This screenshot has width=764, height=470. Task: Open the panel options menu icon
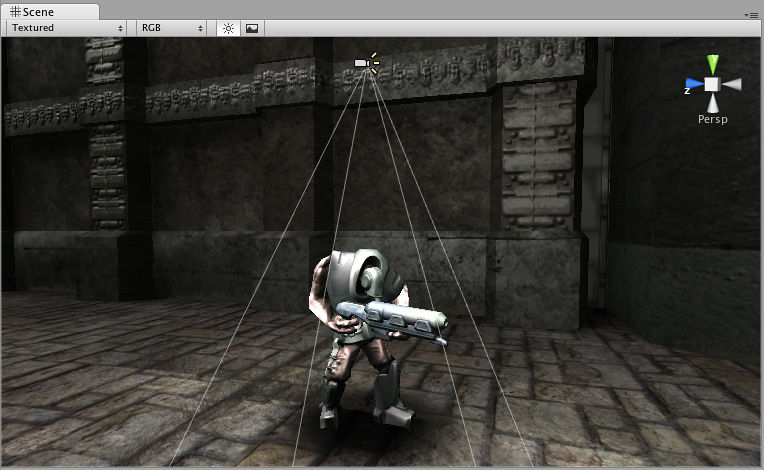tap(751, 15)
